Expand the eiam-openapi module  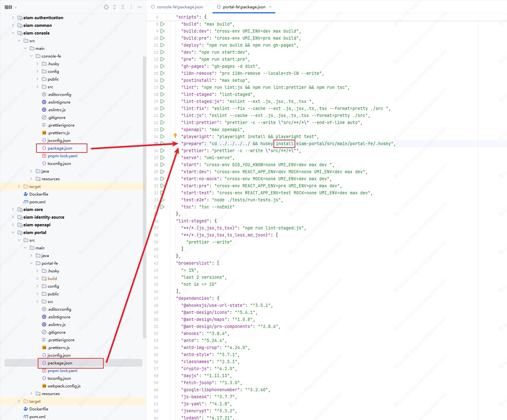pyautogui.click(x=13, y=225)
